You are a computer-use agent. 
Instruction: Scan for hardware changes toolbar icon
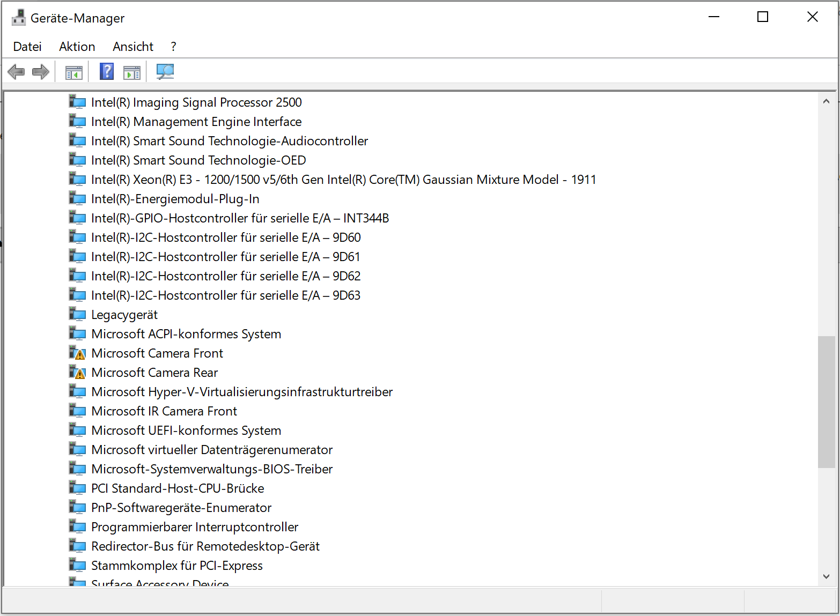tap(165, 71)
